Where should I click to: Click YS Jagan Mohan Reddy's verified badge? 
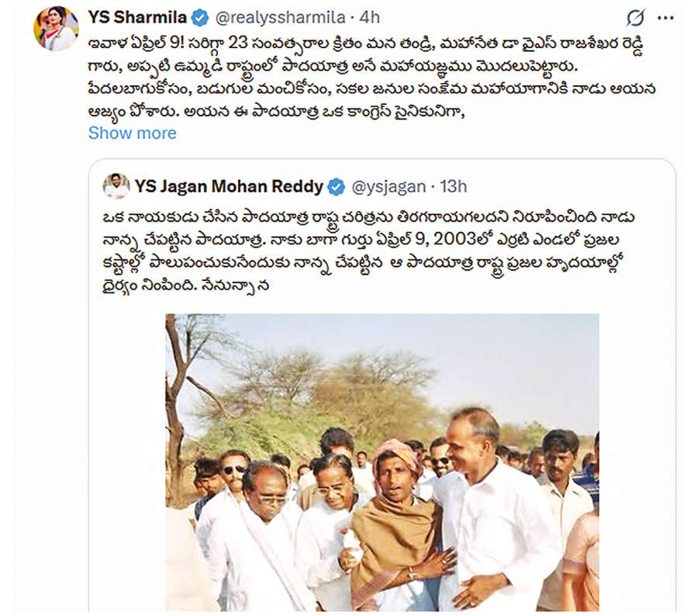coord(336,187)
